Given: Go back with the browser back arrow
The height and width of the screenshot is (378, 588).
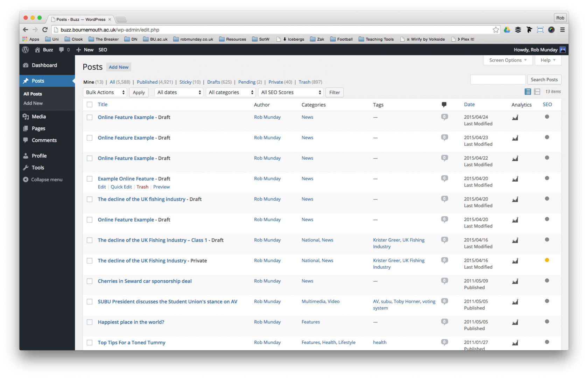Looking at the screenshot, I should 25,30.
